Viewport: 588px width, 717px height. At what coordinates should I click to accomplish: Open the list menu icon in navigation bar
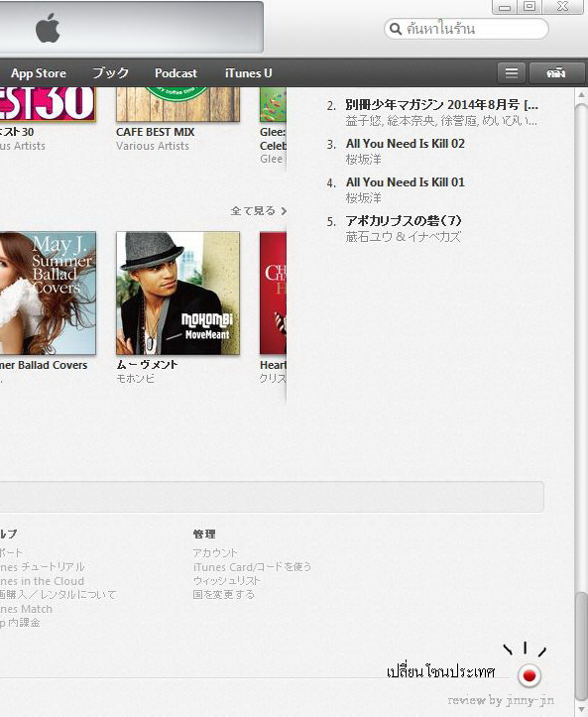tap(512, 73)
